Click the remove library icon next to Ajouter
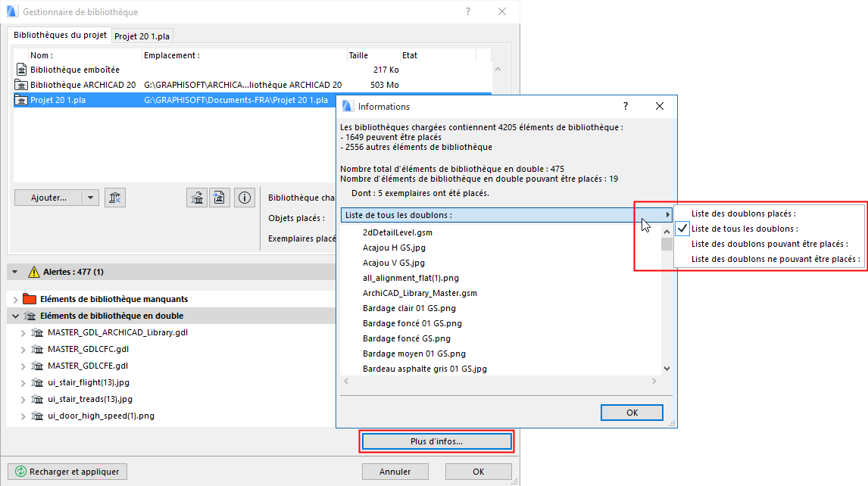This screenshot has width=868, height=486. coord(114,198)
